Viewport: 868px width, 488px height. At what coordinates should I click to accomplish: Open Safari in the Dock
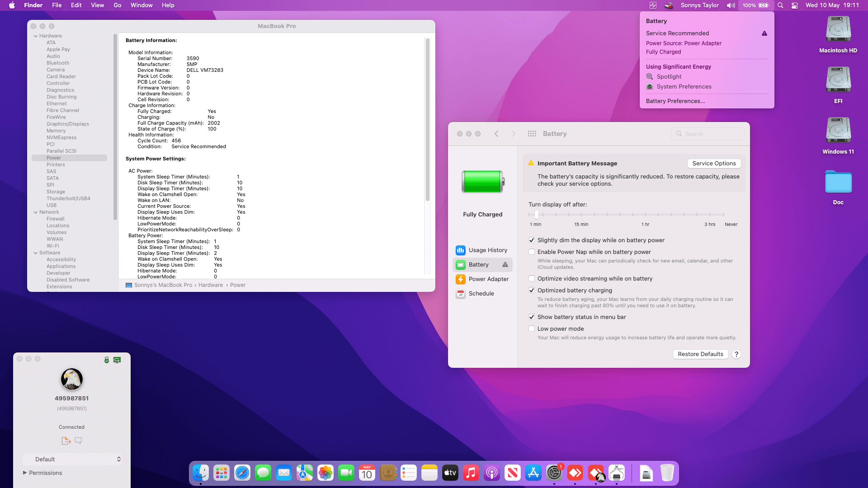[242, 473]
